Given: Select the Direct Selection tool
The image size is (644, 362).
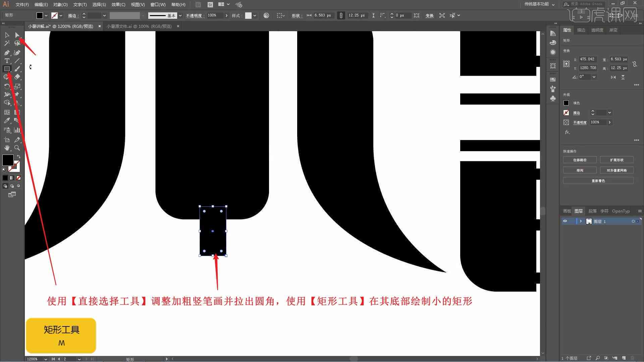Looking at the screenshot, I should 17,35.
